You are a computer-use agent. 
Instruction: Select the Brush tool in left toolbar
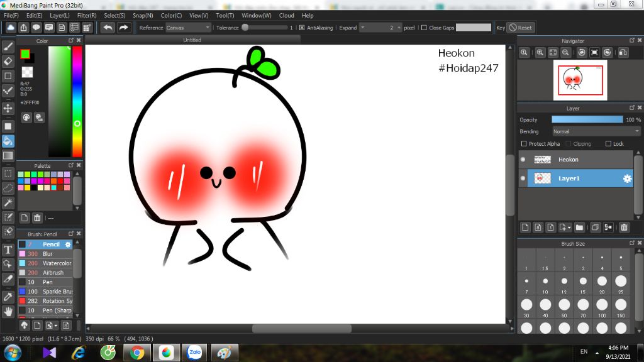pyautogui.click(x=8, y=47)
